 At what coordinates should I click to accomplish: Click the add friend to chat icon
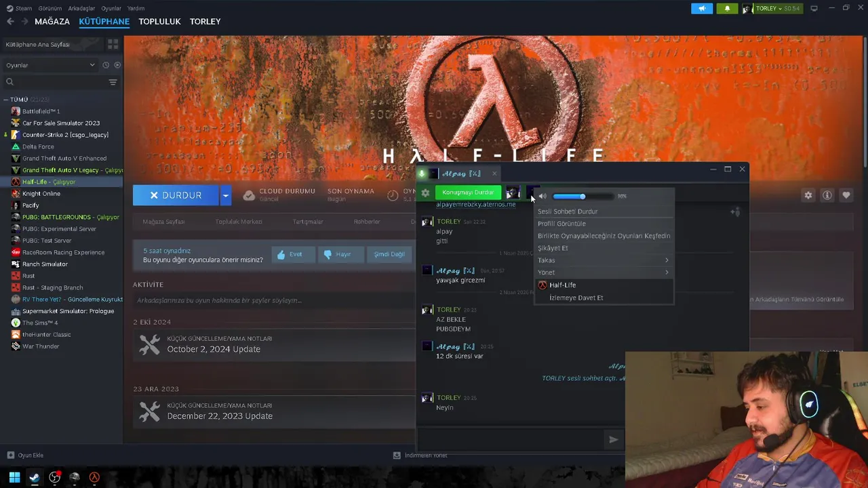735,212
